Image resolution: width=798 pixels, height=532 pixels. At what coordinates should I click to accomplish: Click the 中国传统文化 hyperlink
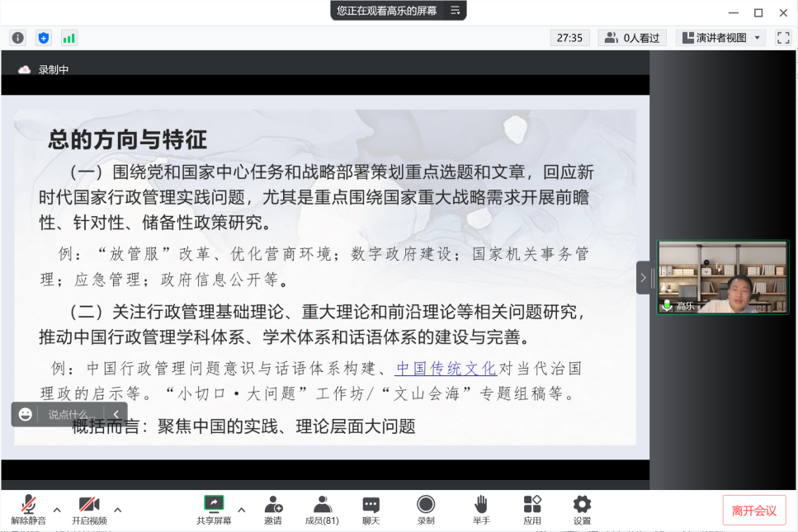[x=446, y=369]
